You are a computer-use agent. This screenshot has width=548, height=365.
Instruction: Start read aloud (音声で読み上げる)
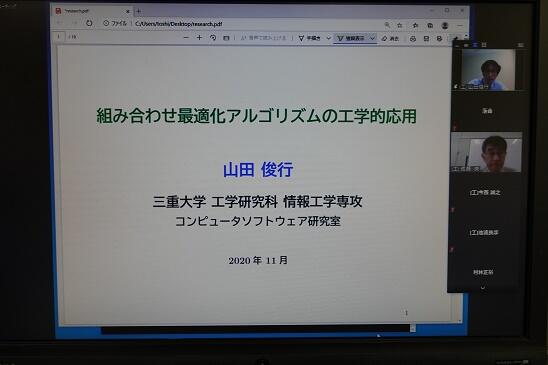[x=264, y=38]
